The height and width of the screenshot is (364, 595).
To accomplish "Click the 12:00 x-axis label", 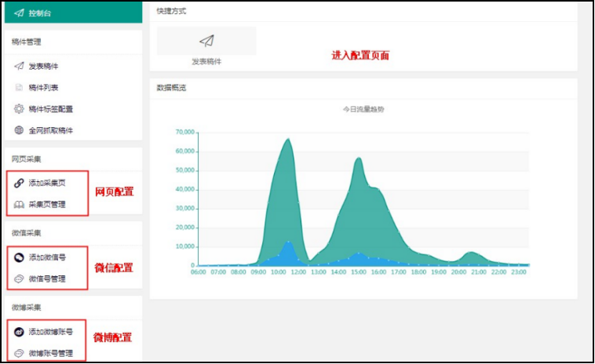I will click(x=298, y=272).
